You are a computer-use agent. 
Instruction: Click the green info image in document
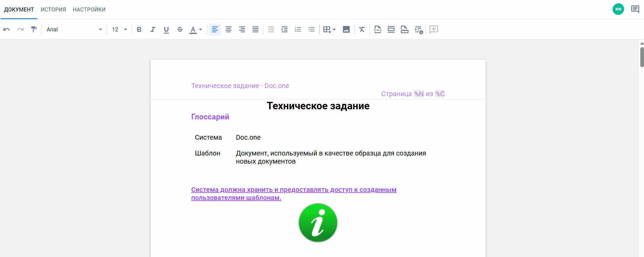pos(318,223)
